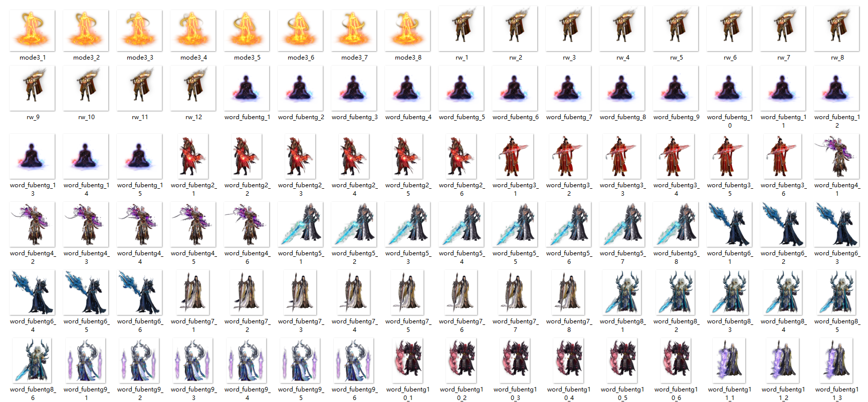The image size is (868, 402).
Task: Click the file name word_fubentg7_8
Action: (569, 325)
